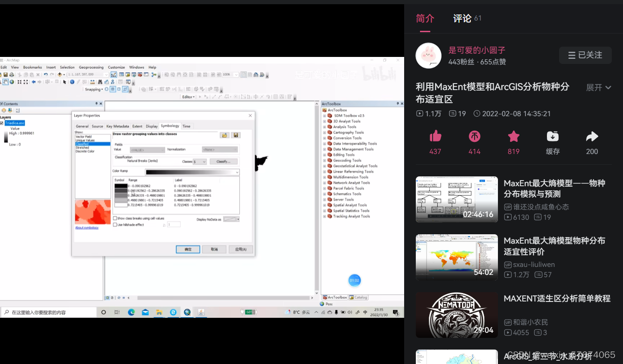
Task: Click the favorite star icon
Action: (514, 136)
